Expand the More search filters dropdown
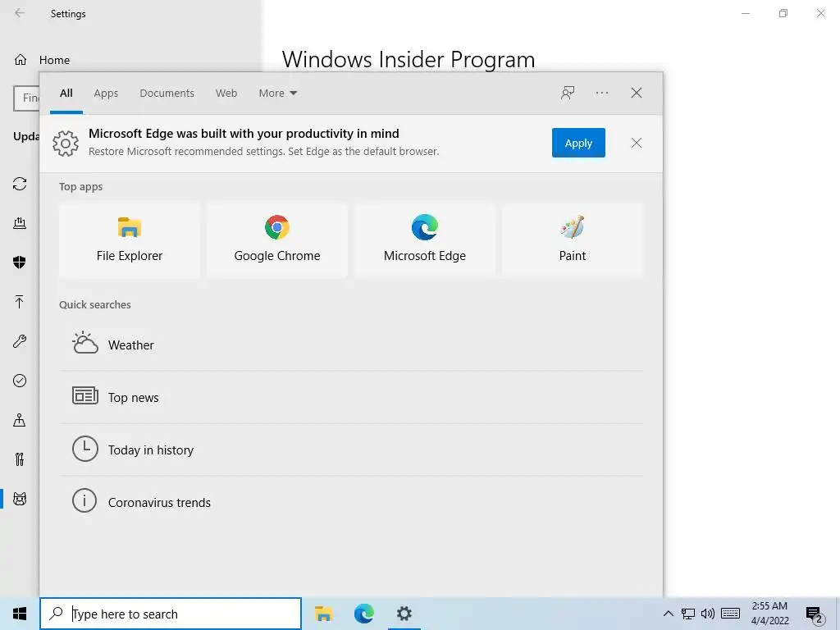840x630 pixels. coord(277,94)
